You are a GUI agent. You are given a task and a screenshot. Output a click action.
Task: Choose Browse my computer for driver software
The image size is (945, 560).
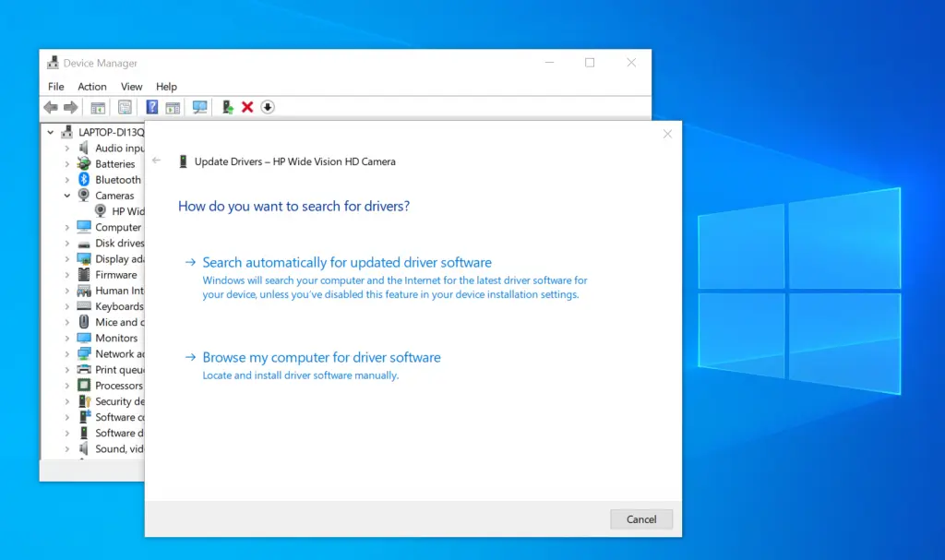coord(321,358)
